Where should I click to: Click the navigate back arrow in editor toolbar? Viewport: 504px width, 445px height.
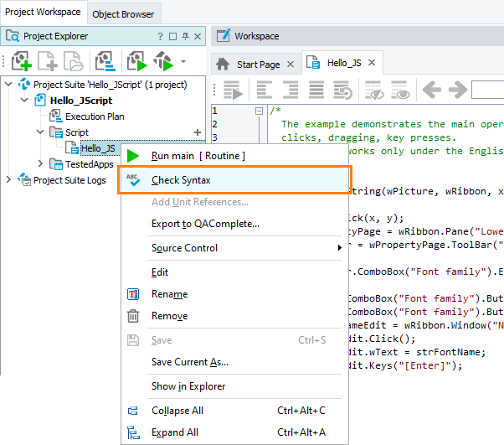(x=431, y=91)
